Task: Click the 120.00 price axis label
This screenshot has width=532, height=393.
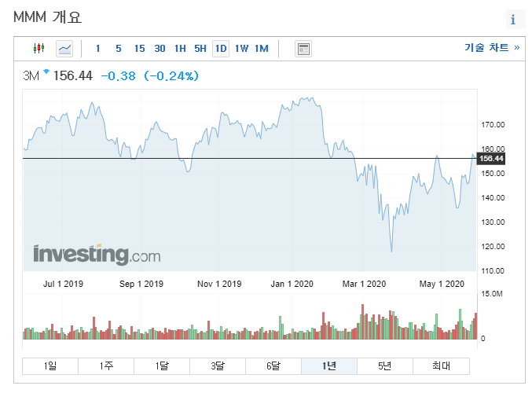Action: point(493,247)
